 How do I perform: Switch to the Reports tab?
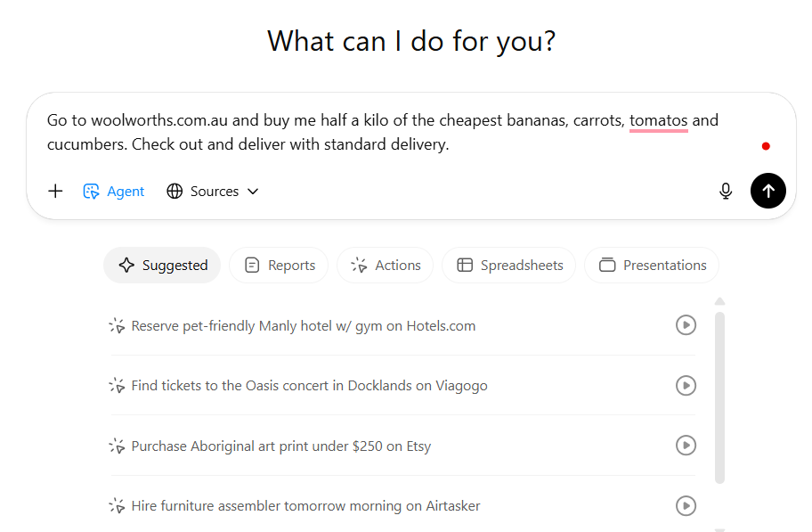(279, 265)
